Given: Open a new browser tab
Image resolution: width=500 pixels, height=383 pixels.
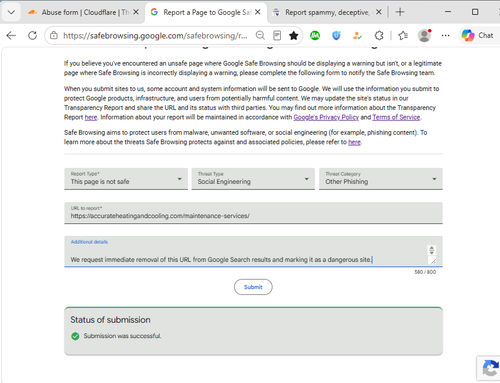Looking at the screenshot, I should (400, 12).
